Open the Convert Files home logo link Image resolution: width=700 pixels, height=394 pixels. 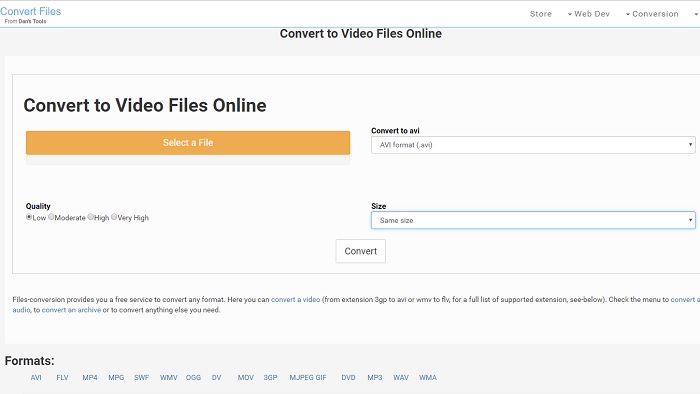[x=30, y=11]
